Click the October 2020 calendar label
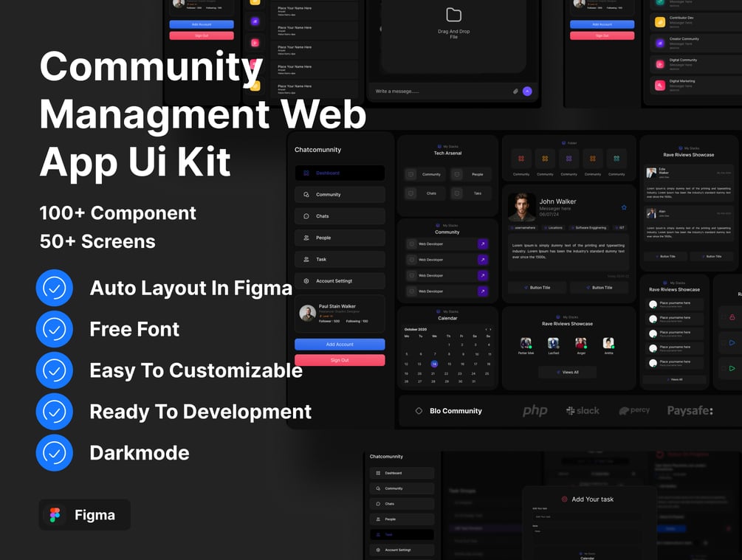 pos(416,329)
